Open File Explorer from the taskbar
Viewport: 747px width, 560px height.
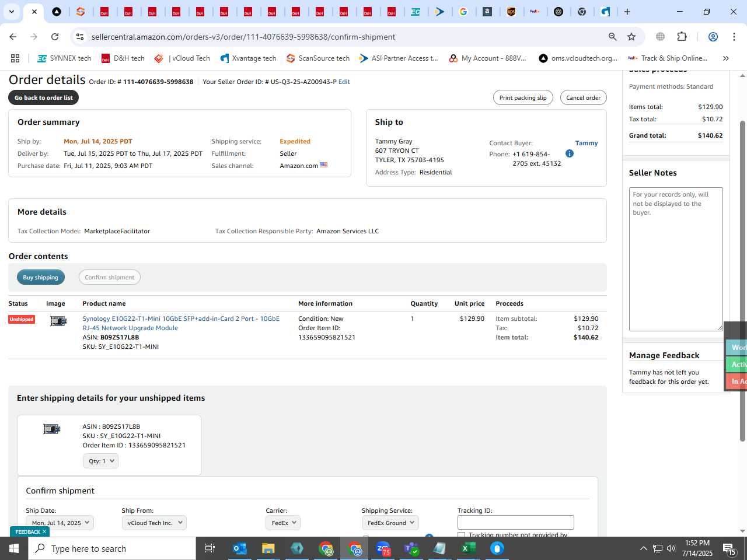[x=268, y=548]
